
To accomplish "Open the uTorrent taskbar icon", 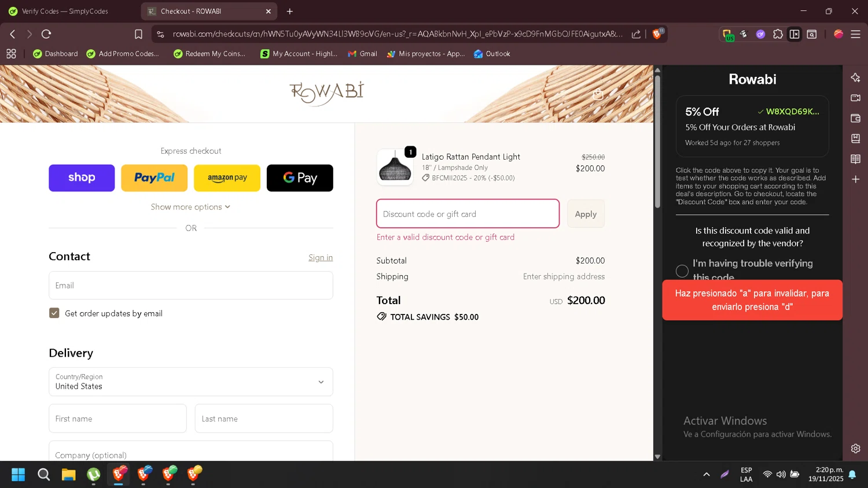I will [x=94, y=475].
